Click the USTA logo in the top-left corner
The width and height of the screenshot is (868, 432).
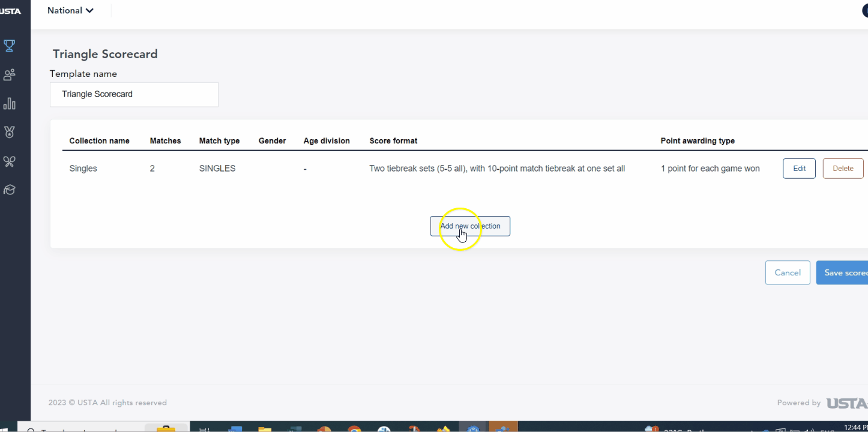click(10, 11)
